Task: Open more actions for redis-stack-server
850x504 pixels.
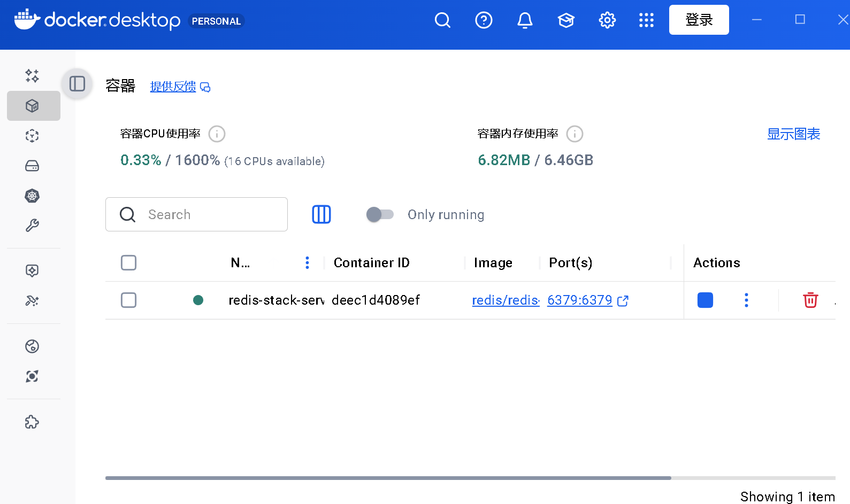Action: tap(746, 300)
